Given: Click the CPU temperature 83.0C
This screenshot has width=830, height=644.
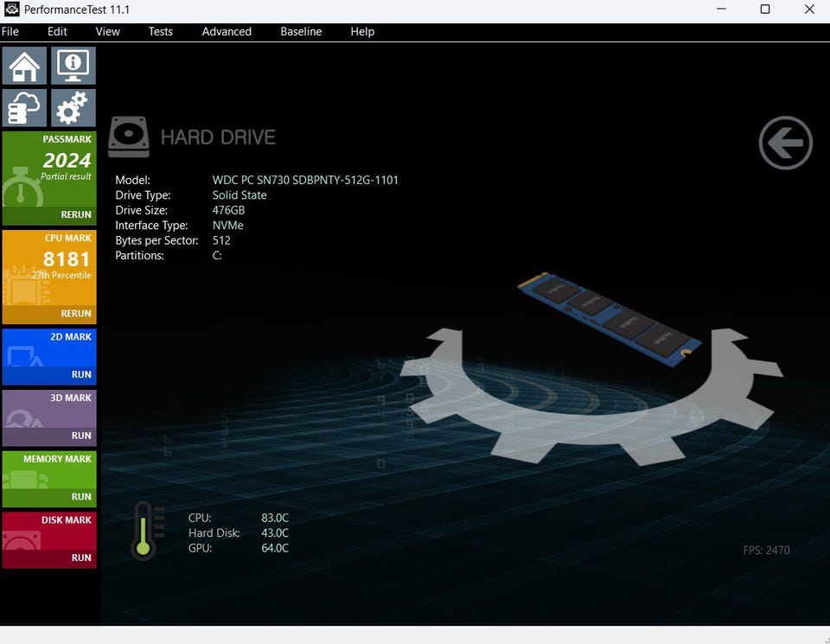Looking at the screenshot, I should click(x=275, y=518).
